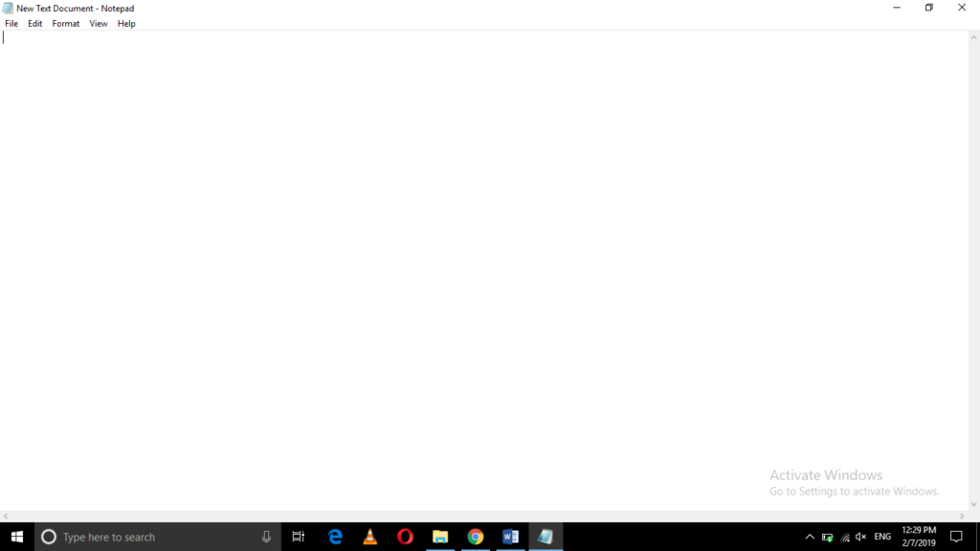
Task: Click the Notepad taskbar icon
Action: (546, 537)
